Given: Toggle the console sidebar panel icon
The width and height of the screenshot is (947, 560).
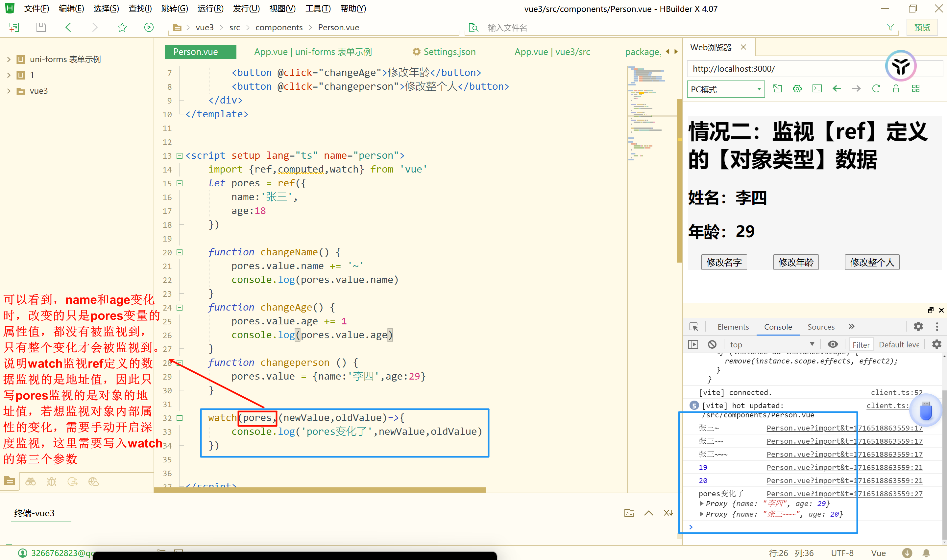Looking at the screenshot, I should [693, 344].
